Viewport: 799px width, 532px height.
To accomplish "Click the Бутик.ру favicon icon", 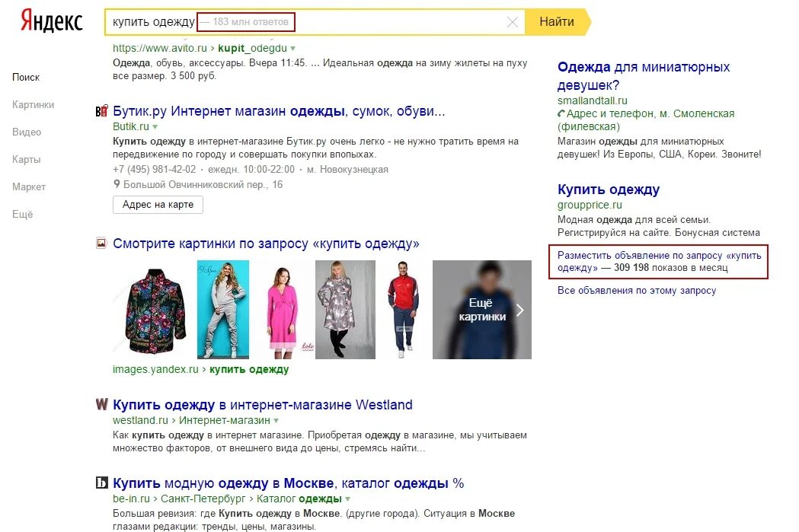I will [102, 110].
